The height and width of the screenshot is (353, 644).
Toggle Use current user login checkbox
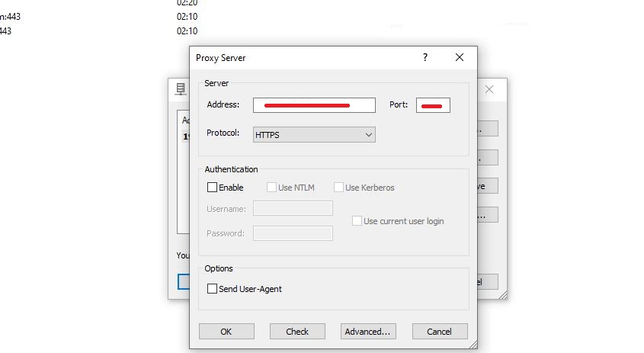[357, 221]
